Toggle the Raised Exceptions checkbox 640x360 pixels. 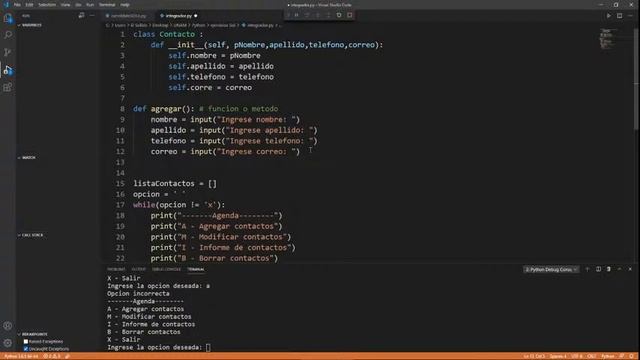(x=26, y=341)
